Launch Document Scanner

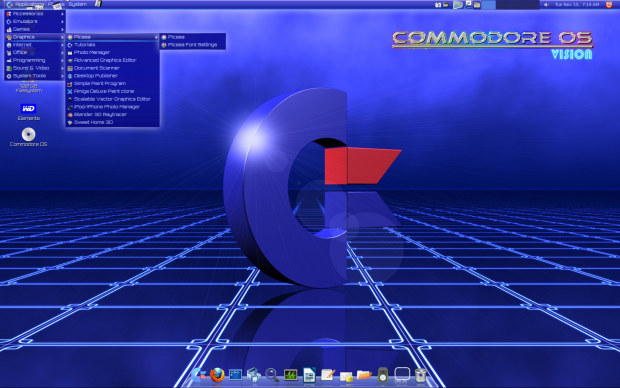[x=113, y=68]
